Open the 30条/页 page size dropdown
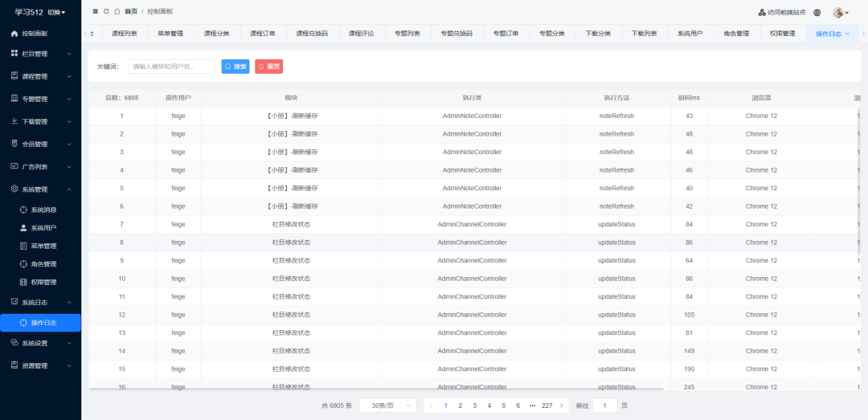This screenshot has height=420, width=868. [x=387, y=406]
